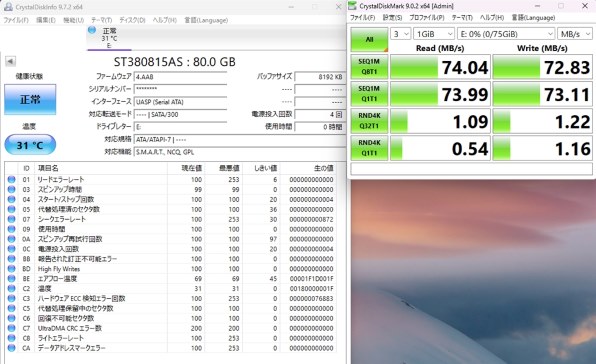596x364 pixels.
Task: Click status orb for UltraDMA CRC エラー数 row
Action: (x=11, y=328)
